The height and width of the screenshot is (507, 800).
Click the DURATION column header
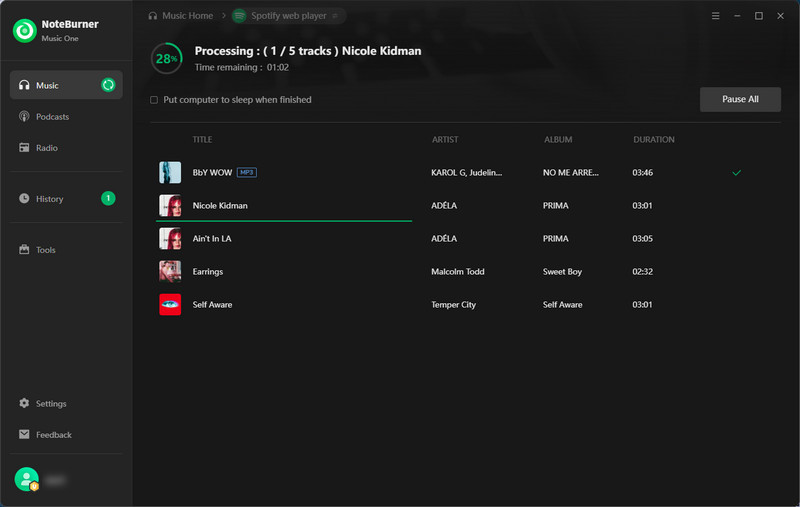point(654,139)
